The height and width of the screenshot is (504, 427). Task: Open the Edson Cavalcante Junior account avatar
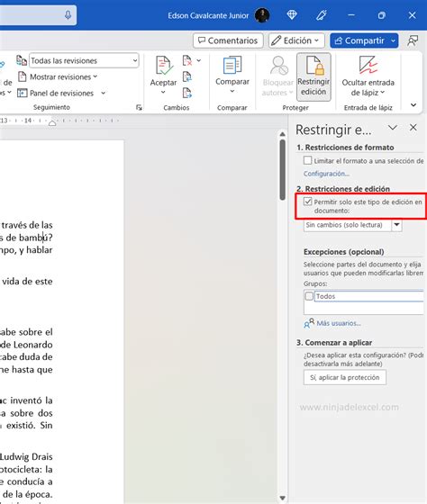262,15
